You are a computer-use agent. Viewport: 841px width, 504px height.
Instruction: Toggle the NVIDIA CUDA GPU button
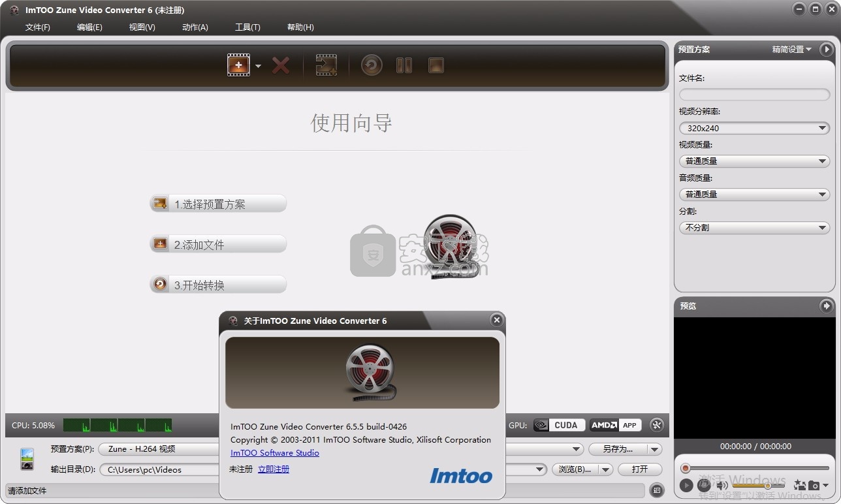pyautogui.click(x=559, y=425)
